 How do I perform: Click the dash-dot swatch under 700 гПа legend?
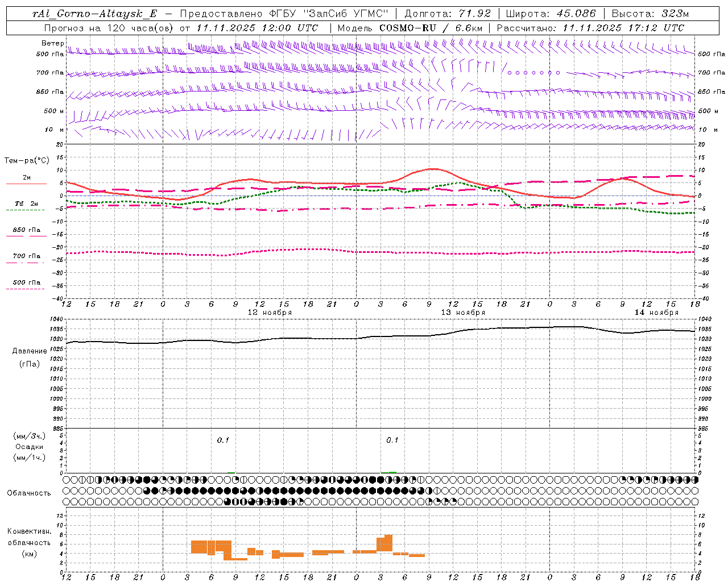coord(25,263)
